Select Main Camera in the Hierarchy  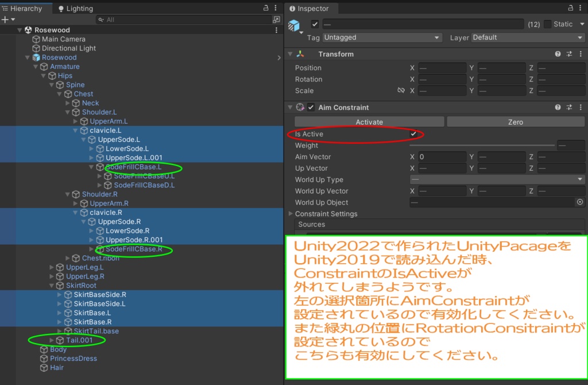click(63, 39)
